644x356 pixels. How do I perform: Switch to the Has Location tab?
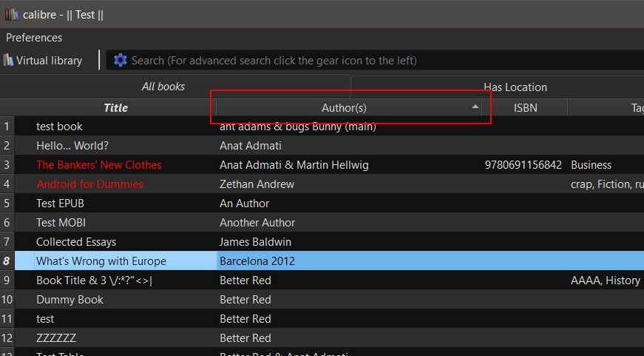coord(515,87)
